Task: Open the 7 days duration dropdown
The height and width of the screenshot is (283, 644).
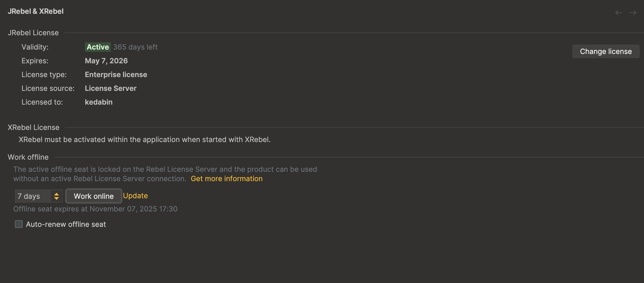Action: (39, 196)
